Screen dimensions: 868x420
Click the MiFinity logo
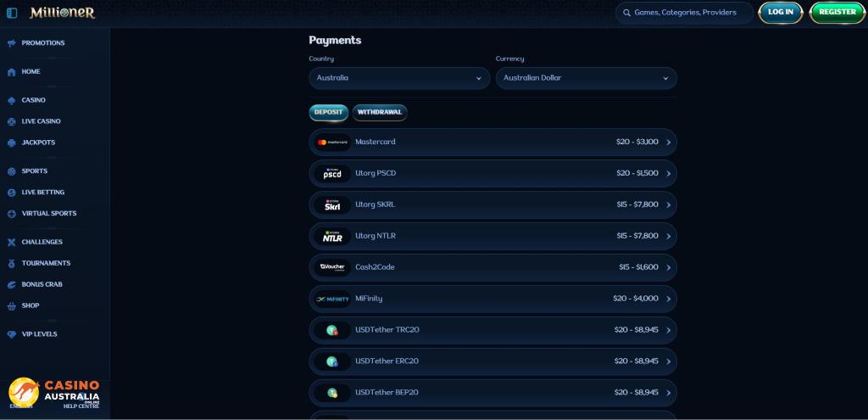pyautogui.click(x=332, y=300)
